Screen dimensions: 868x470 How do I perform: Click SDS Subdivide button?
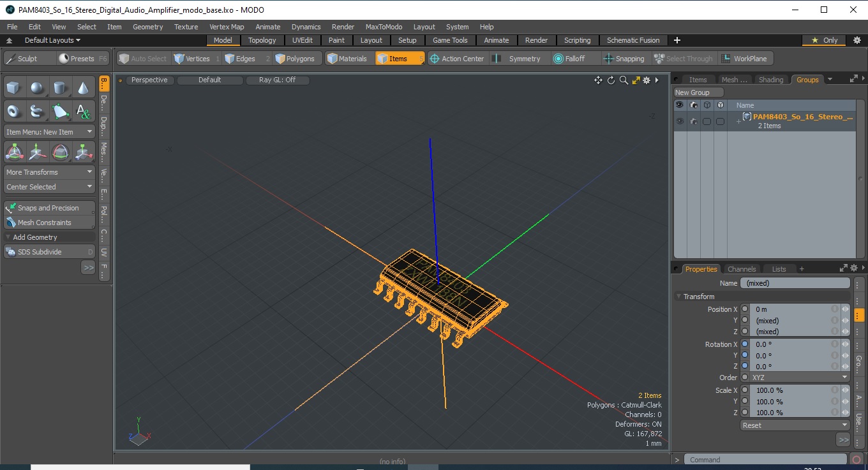(x=49, y=252)
